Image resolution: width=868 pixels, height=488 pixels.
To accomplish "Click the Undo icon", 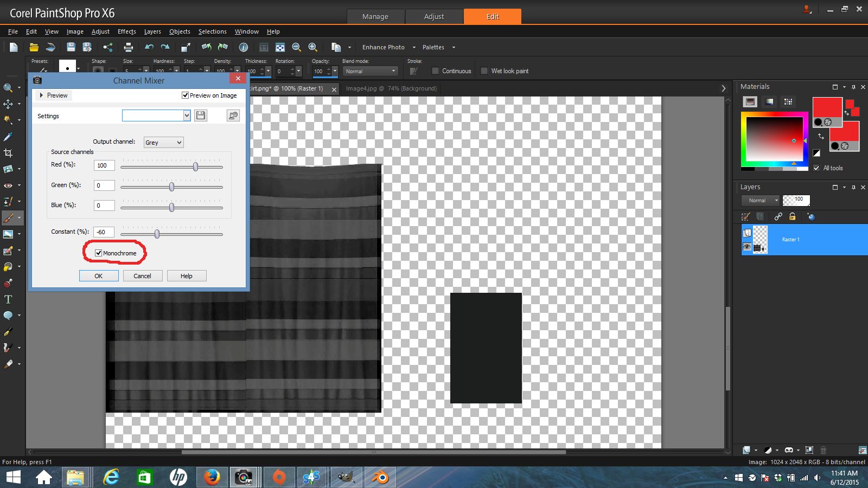I will (x=149, y=47).
